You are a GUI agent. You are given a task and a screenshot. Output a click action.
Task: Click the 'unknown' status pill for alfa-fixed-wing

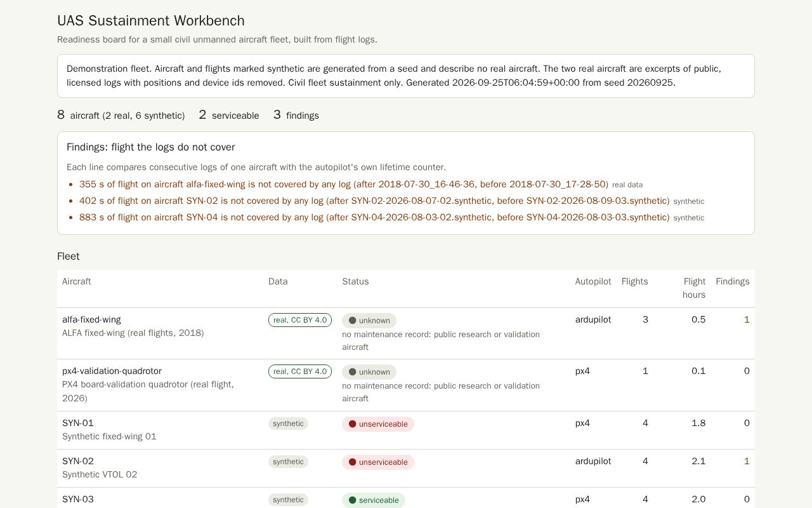tap(369, 321)
